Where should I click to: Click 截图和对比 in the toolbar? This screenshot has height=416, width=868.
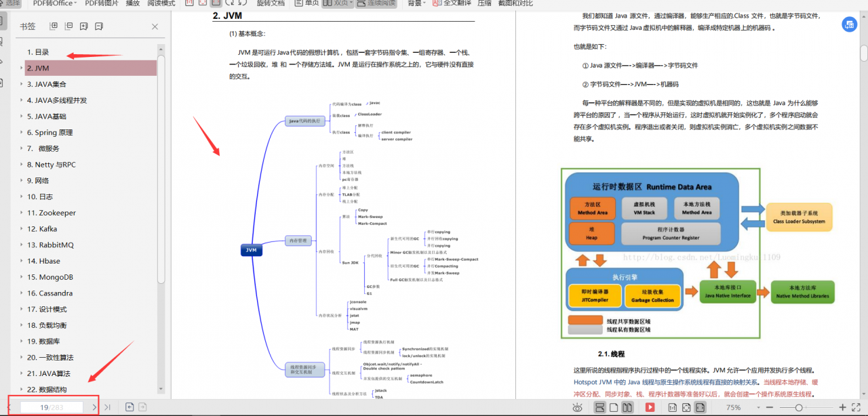[515, 3]
